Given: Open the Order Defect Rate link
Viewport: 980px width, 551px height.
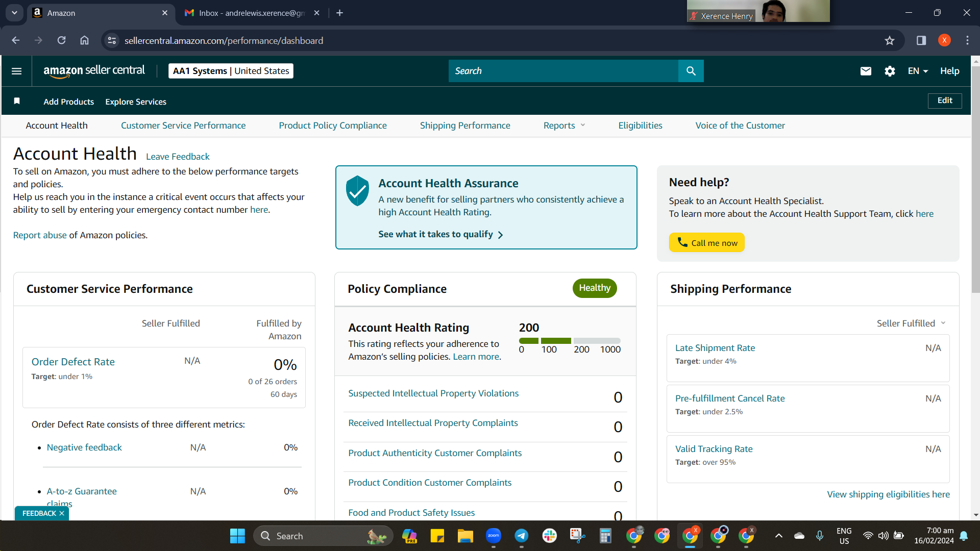Looking at the screenshot, I should [73, 362].
